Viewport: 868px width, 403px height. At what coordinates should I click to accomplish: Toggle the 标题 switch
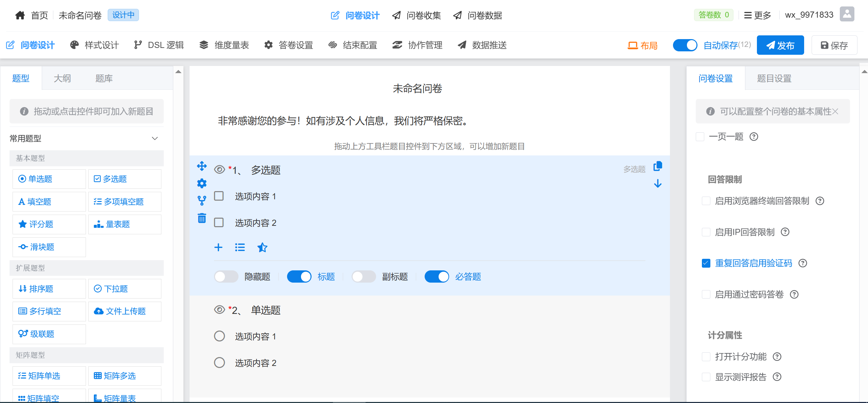pyautogui.click(x=299, y=276)
